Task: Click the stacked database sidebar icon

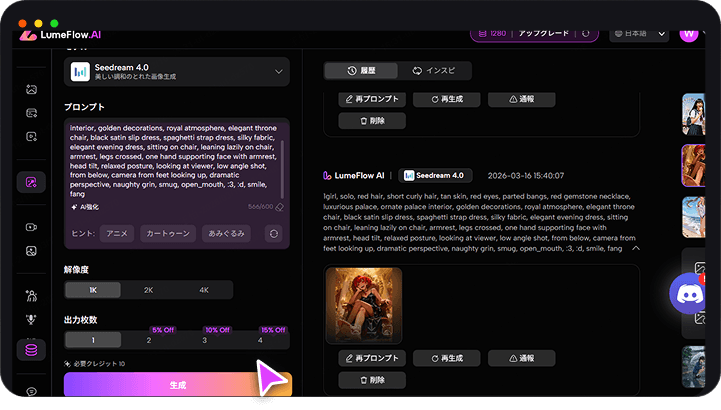Action: (x=32, y=349)
